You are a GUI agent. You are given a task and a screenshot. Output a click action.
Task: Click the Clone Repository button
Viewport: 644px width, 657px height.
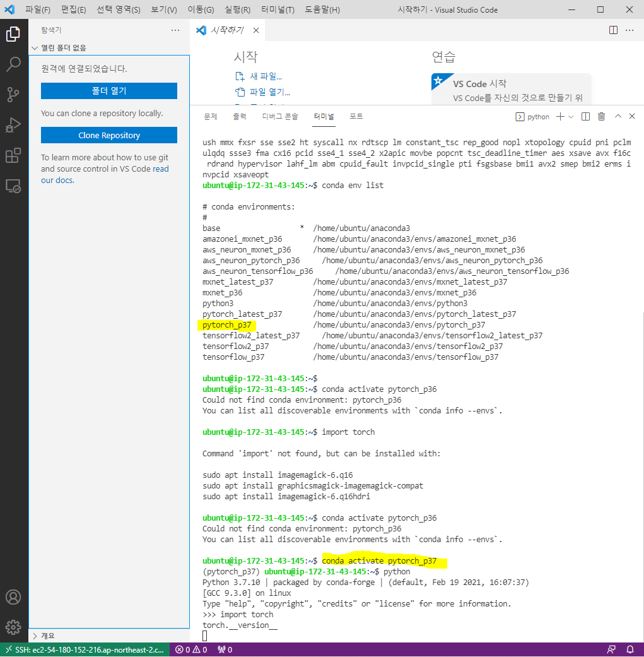tap(109, 135)
